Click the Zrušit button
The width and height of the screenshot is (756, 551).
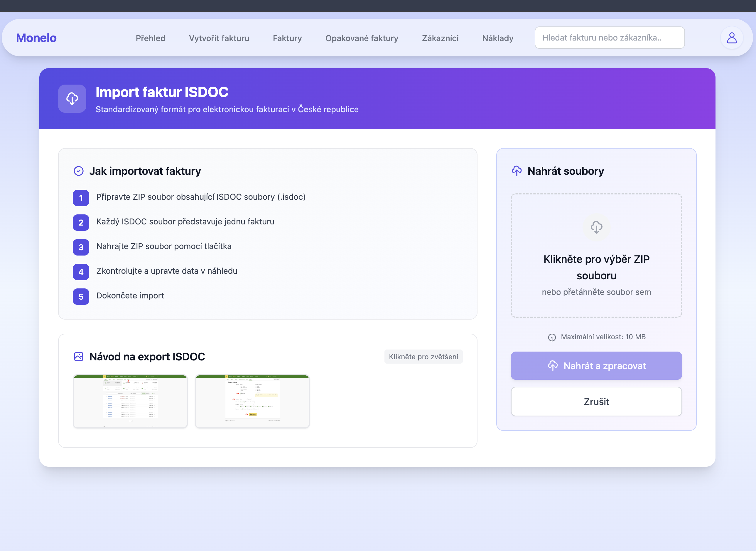pyautogui.click(x=596, y=401)
